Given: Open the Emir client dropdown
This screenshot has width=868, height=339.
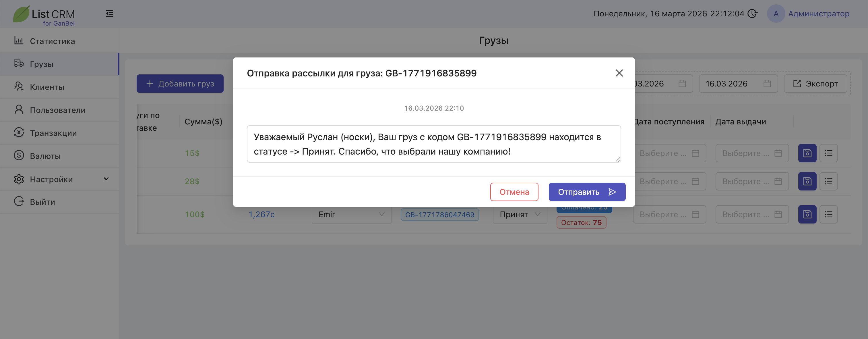Looking at the screenshot, I should [x=351, y=215].
